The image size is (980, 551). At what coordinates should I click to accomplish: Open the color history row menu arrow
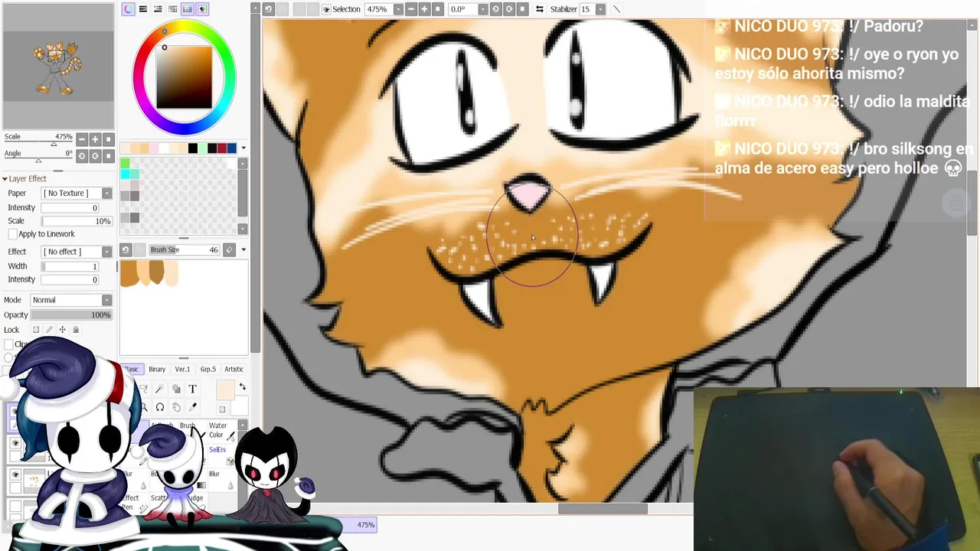pos(243,148)
